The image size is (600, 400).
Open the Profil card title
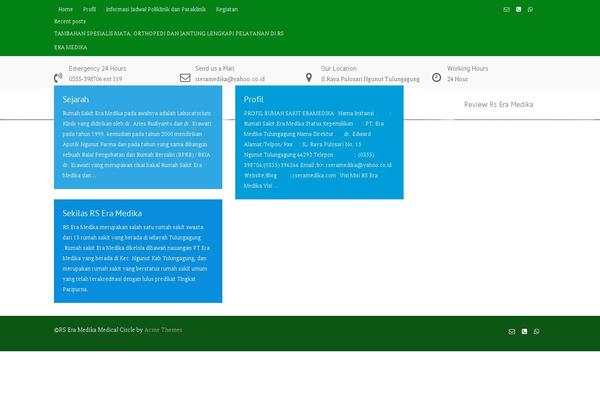click(253, 99)
